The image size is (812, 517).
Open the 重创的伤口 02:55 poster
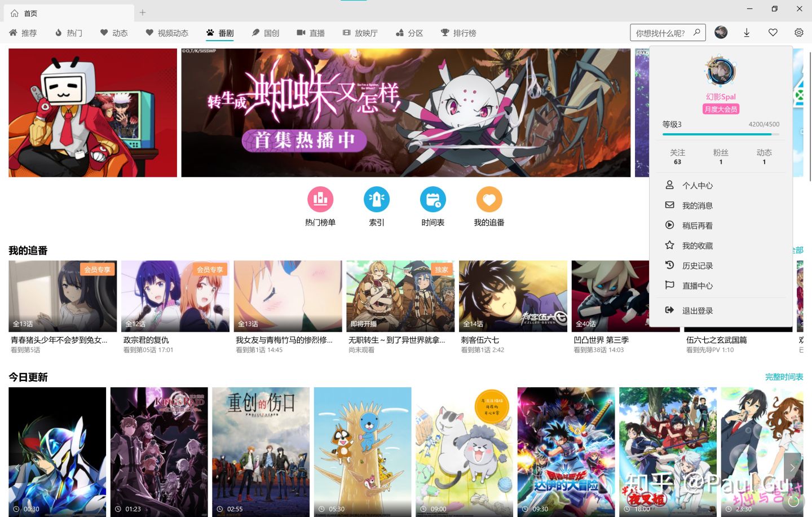click(261, 452)
